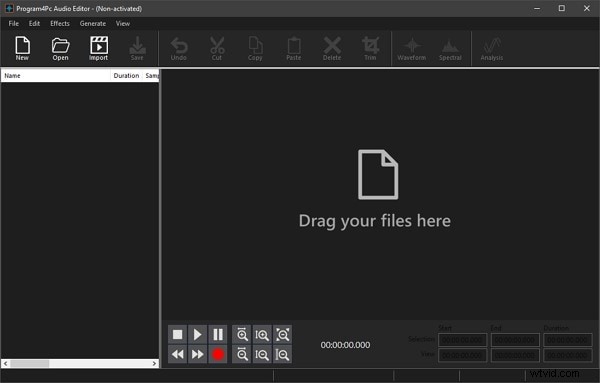The image size is (600, 383).
Task: Click the Open folder icon
Action: point(60,48)
